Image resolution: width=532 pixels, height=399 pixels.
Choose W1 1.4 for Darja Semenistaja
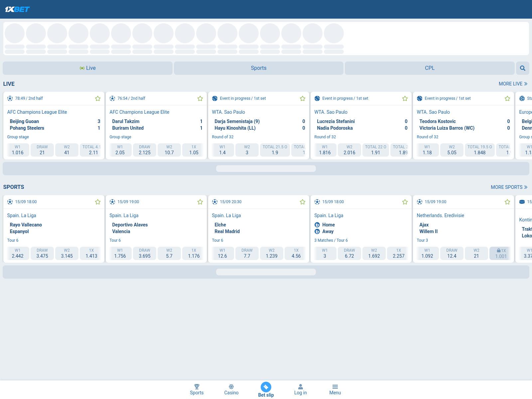point(222,150)
